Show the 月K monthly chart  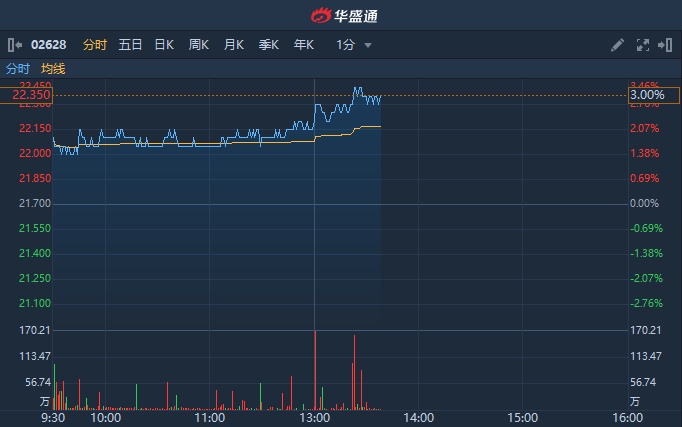[x=234, y=45]
